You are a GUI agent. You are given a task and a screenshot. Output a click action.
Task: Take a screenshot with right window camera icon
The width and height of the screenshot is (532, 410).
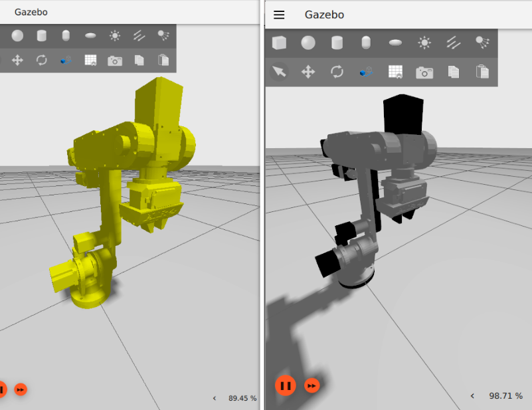424,72
